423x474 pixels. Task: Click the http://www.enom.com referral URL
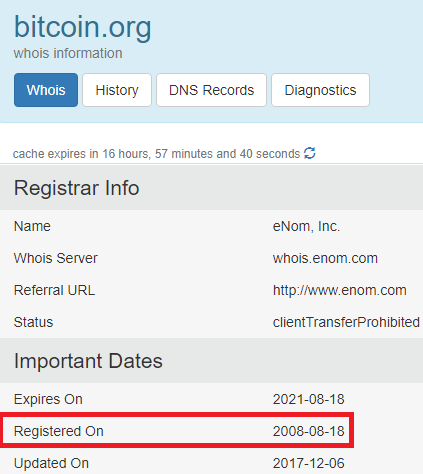click(340, 290)
